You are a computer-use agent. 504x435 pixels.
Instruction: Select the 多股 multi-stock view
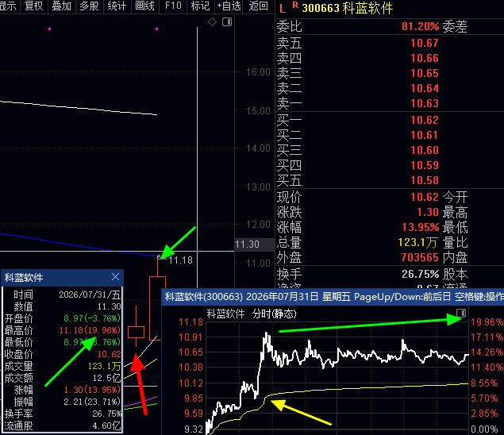click(x=89, y=6)
